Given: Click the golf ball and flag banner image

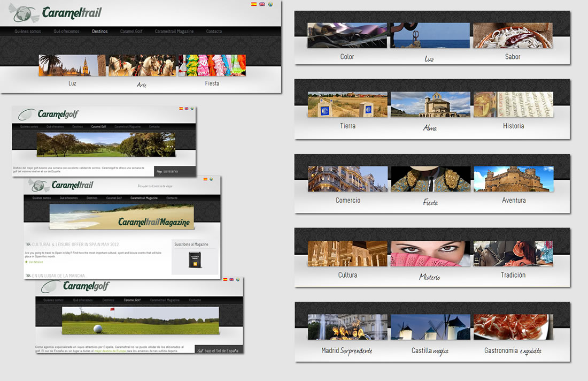Looking at the screenshot, I should 140,321.
